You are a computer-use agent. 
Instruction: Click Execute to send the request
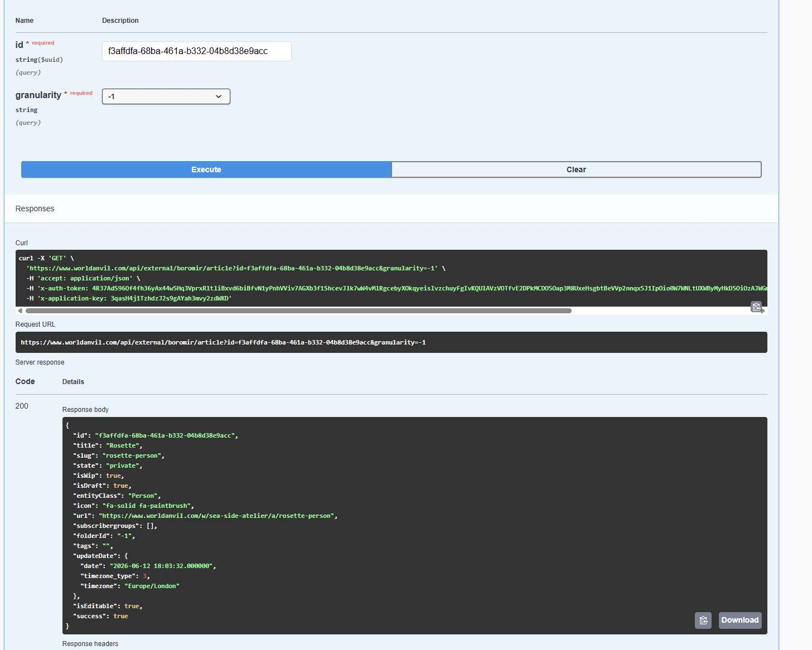[x=206, y=169]
